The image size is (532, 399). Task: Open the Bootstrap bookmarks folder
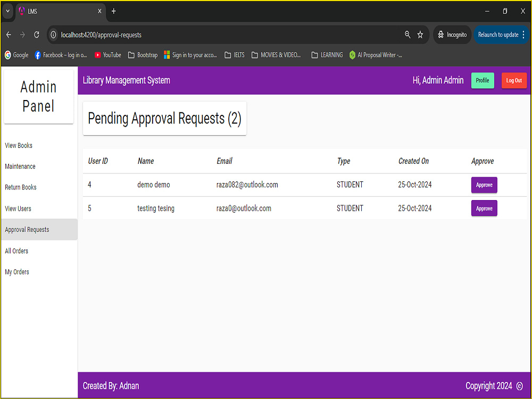pyautogui.click(x=143, y=55)
